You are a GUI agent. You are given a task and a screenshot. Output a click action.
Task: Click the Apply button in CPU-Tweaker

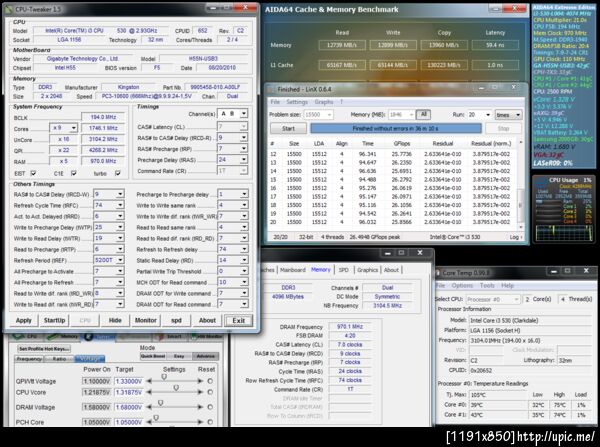(x=24, y=320)
